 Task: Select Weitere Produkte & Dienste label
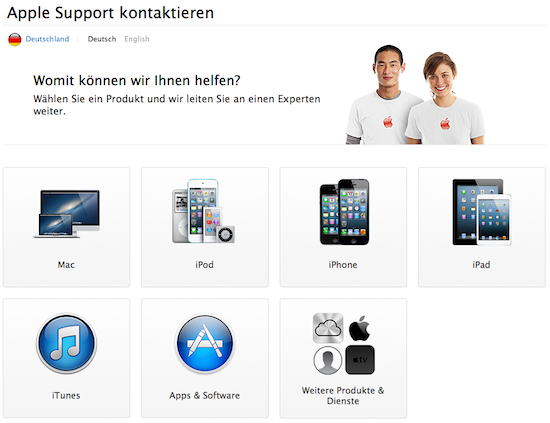(x=343, y=395)
